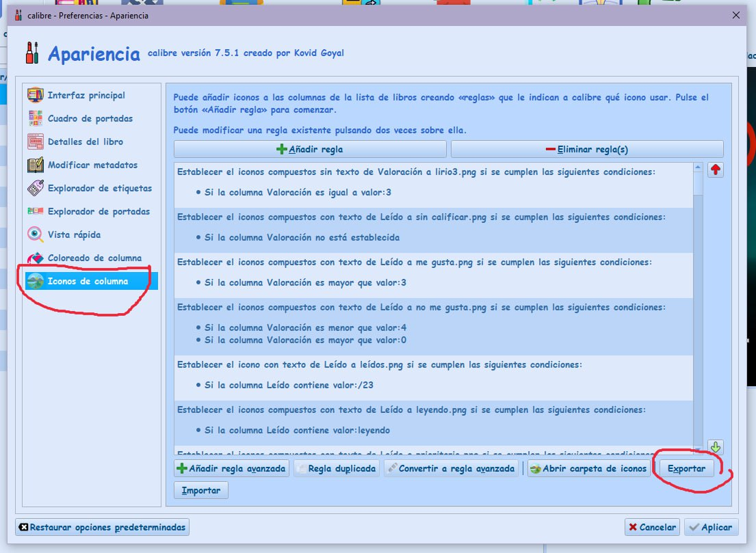
Task: Click condition 'Valoración es igual a valor:3'
Action: [x=298, y=192]
